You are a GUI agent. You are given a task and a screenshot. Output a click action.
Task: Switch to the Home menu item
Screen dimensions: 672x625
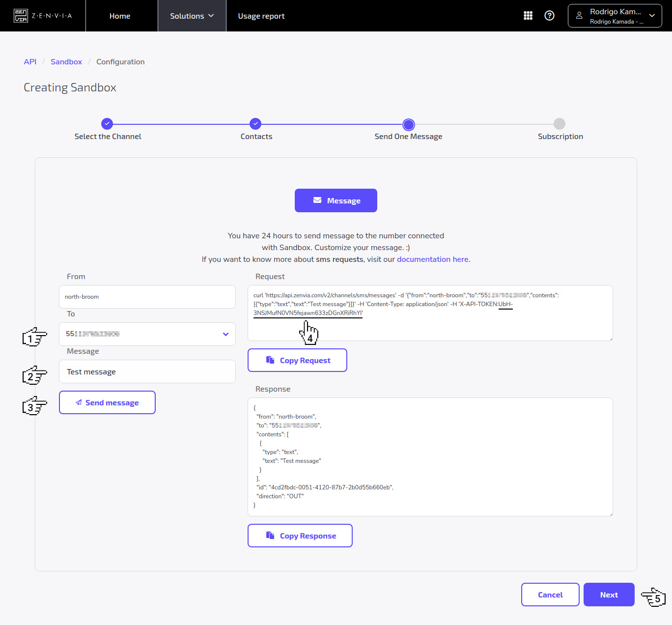pyautogui.click(x=120, y=15)
